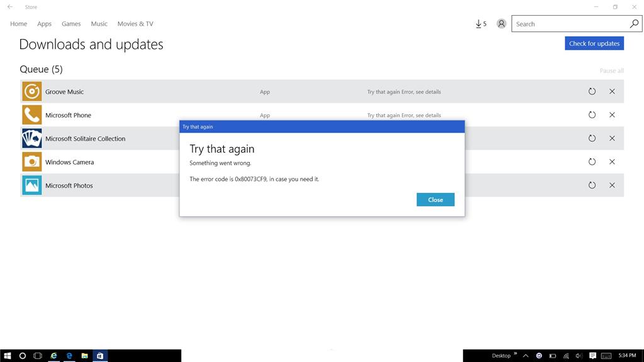The image size is (644, 362).
Task: Go back with the Store arrow
Action: click(x=10, y=7)
